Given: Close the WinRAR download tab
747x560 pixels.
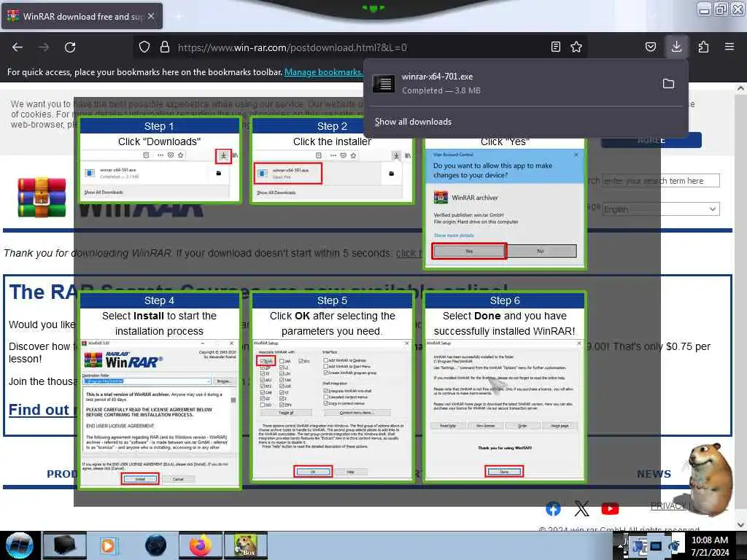Looking at the screenshot, I should pos(151,16).
